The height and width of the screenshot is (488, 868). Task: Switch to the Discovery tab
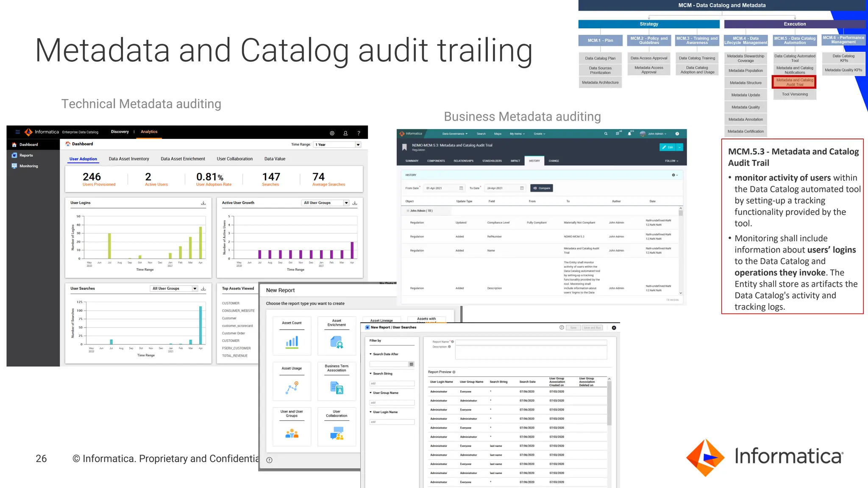click(x=120, y=132)
